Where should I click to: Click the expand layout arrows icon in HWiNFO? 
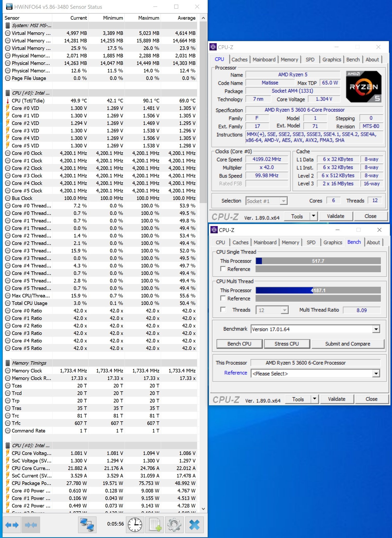[12, 525]
